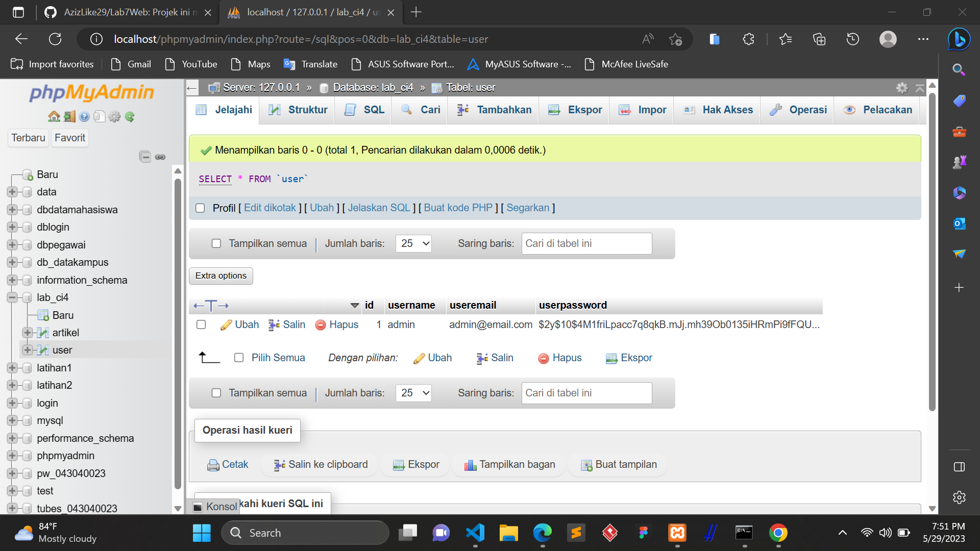Collapse the lab_ci4 database tree node
Image resolution: width=980 pixels, height=551 pixels.
point(11,297)
